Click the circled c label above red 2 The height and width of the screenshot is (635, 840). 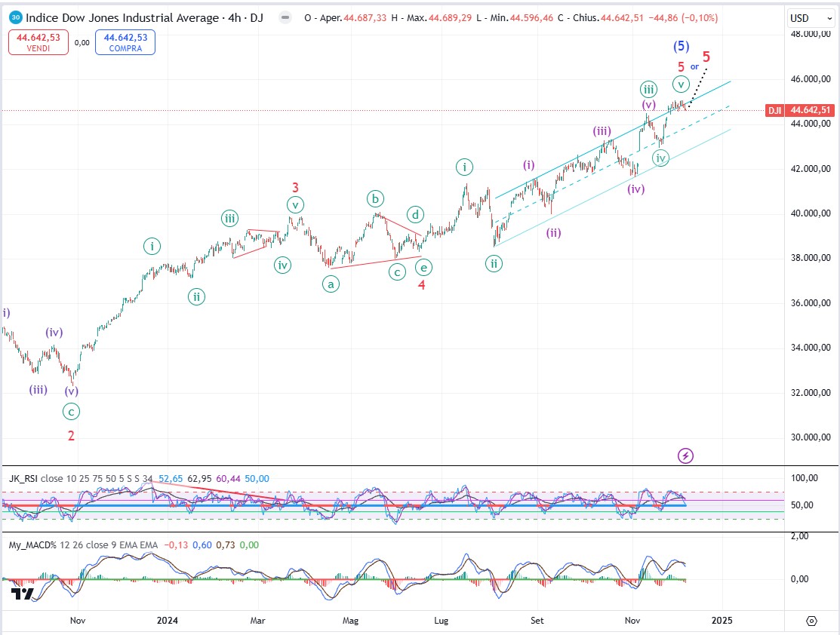(x=71, y=412)
